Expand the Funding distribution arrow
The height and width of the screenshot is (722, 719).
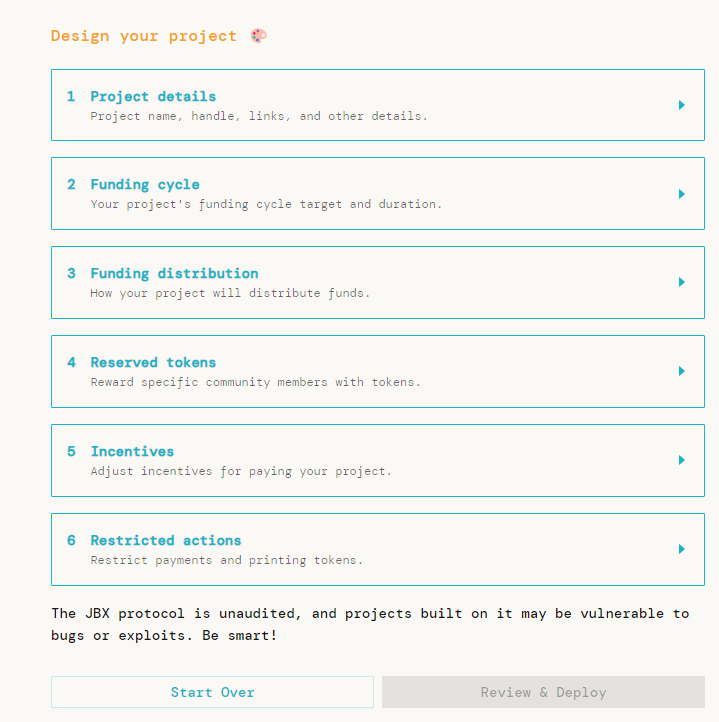(682, 282)
